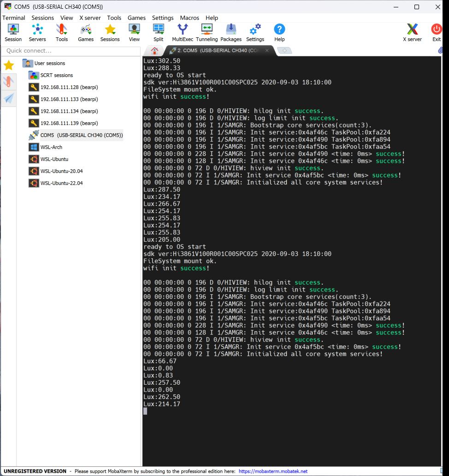This screenshot has width=449, height=476.
Task: Open the SCRT sessions folder
Action: click(56, 75)
